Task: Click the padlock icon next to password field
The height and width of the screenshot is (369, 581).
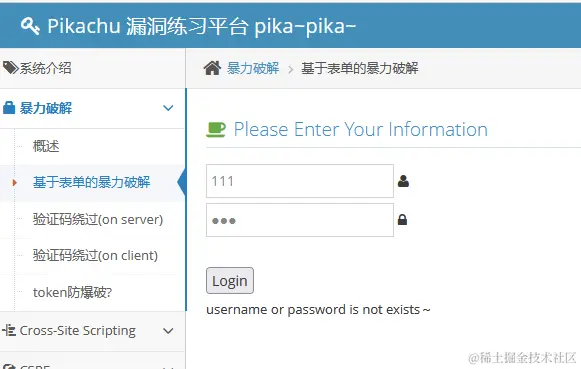Action: point(402,220)
